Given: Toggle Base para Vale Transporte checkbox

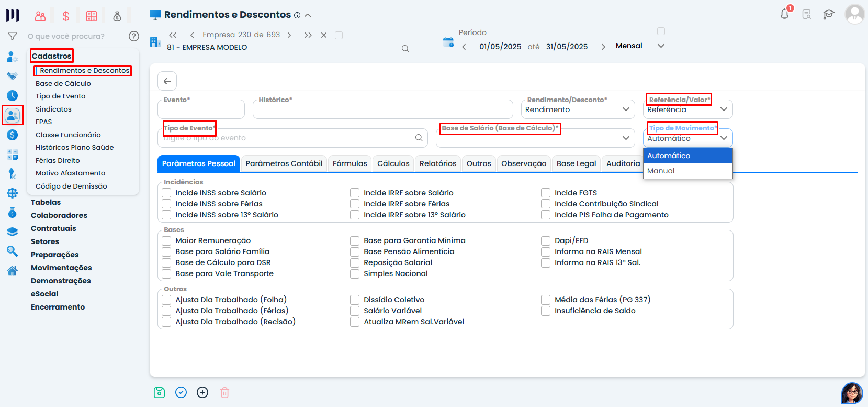Looking at the screenshot, I should point(167,273).
